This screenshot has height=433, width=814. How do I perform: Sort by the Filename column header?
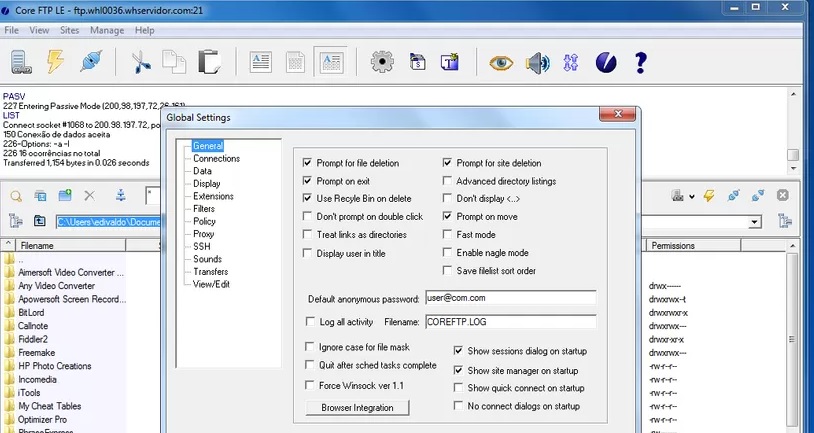click(71, 246)
